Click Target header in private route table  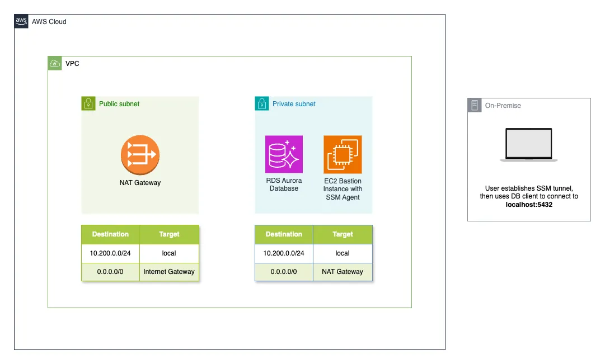click(x=343, y=234)
